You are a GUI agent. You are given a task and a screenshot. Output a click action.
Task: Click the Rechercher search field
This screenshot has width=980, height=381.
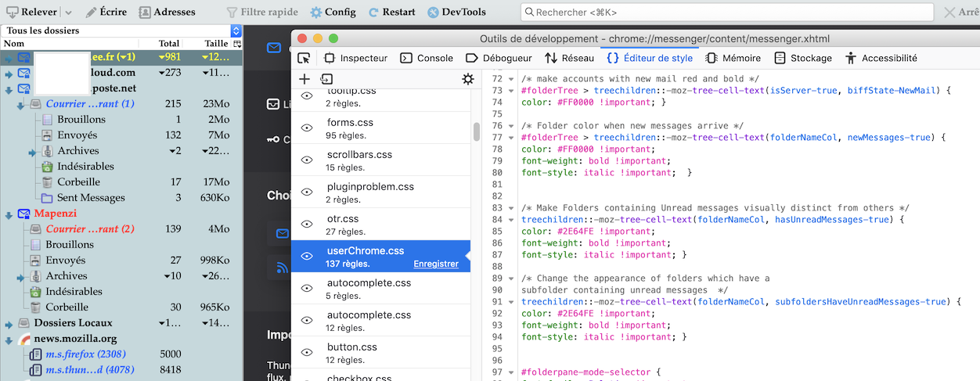coord(726,13)
